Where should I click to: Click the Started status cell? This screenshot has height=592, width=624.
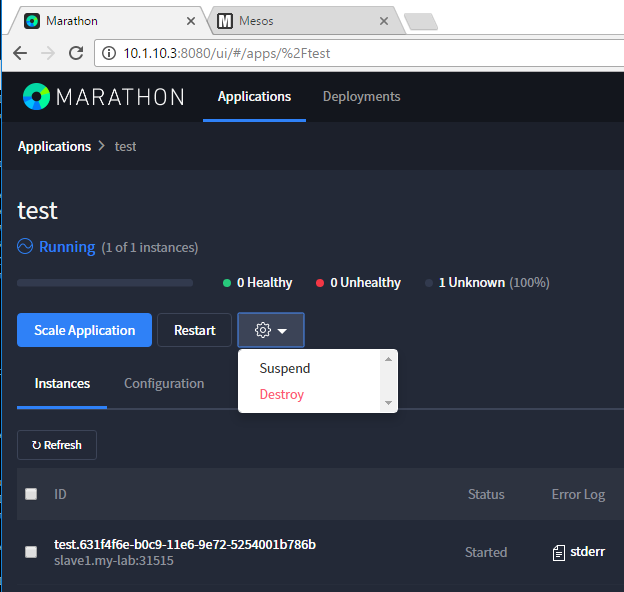tap(486, 552)
